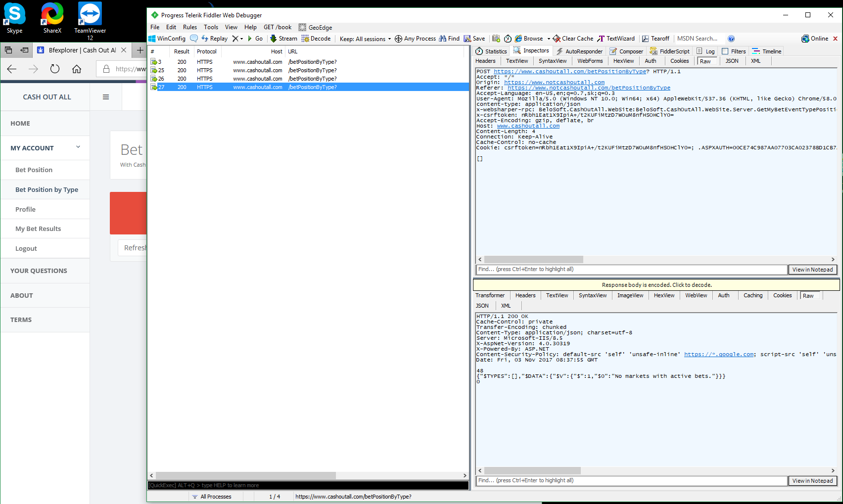This screenshot has height=504, width=843.
Task: Toggle the Decode toolbar button
Action: click(316, 39)
